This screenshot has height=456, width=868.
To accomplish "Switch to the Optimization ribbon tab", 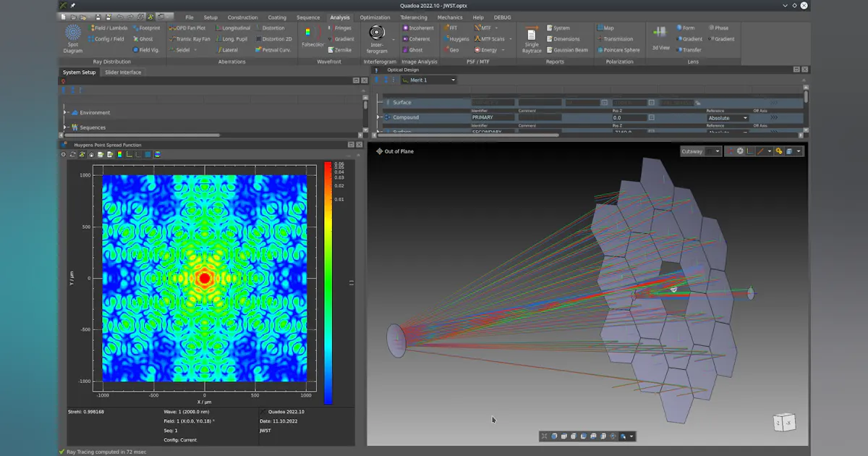I will 375,17.
